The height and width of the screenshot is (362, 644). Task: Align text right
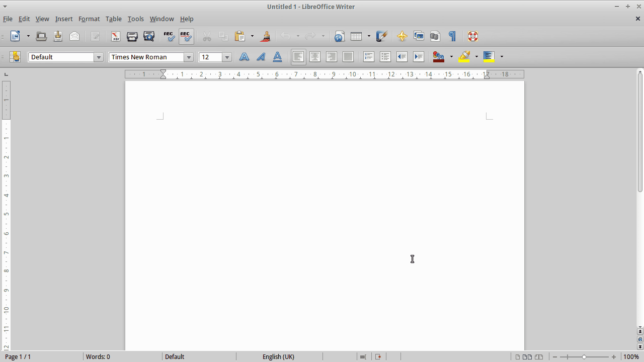(x=332, y=57)
